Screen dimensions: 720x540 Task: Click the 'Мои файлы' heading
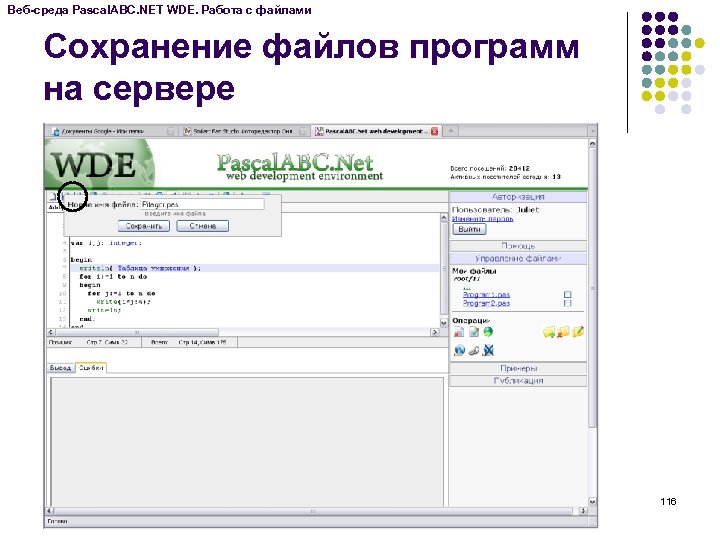click(474, 271)
